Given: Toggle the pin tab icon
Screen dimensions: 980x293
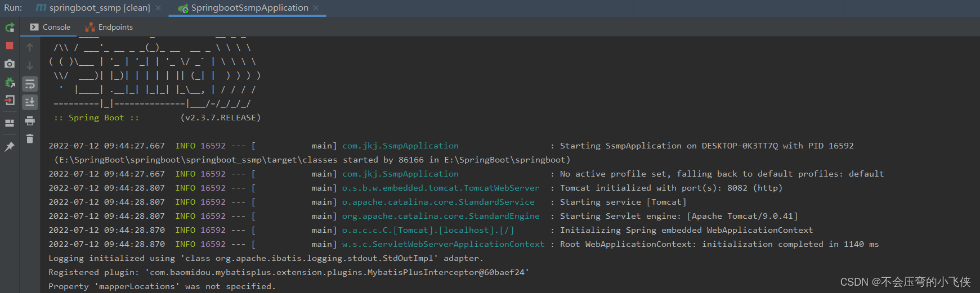Looking at the screenshot, I should pos(10,147).
